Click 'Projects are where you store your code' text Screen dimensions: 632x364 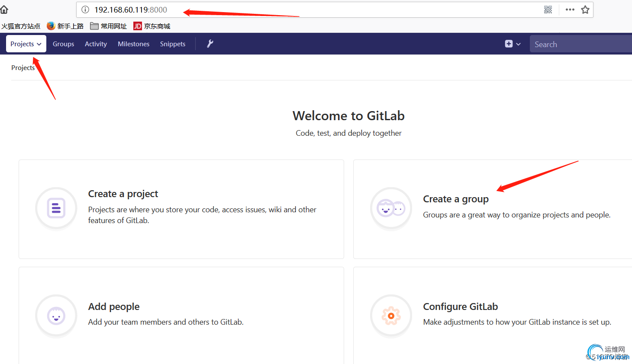point(202,215)
